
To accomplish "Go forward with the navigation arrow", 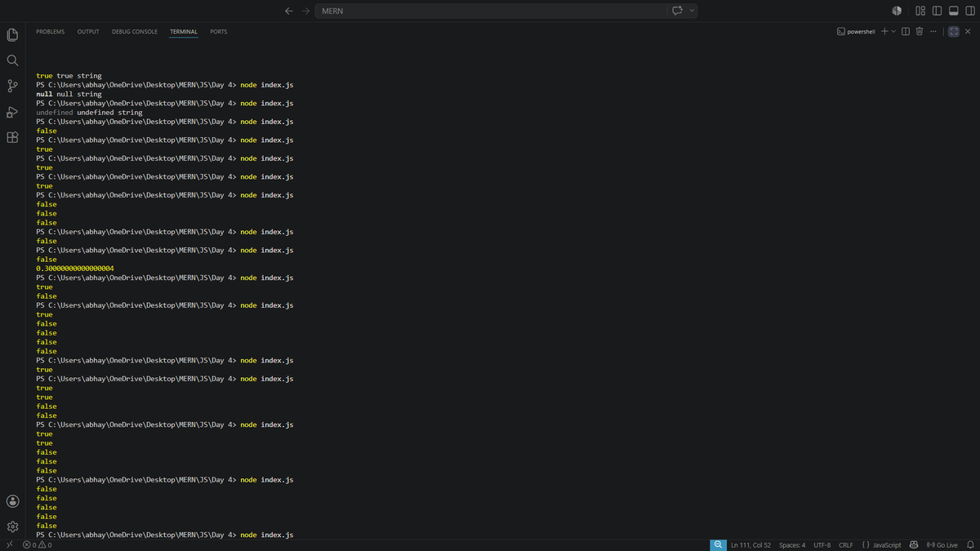I will tap(305, 11).
